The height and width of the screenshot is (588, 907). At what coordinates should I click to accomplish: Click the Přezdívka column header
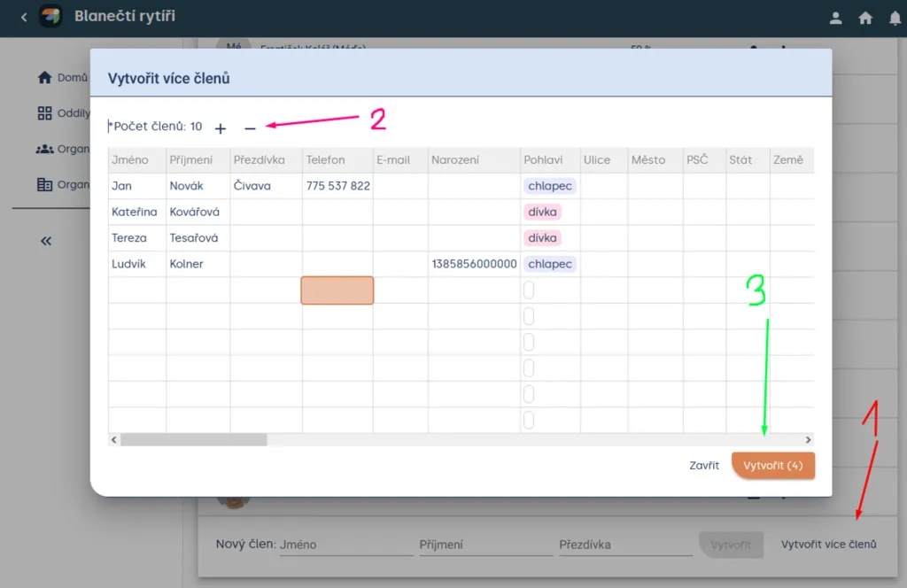[266, 160]
